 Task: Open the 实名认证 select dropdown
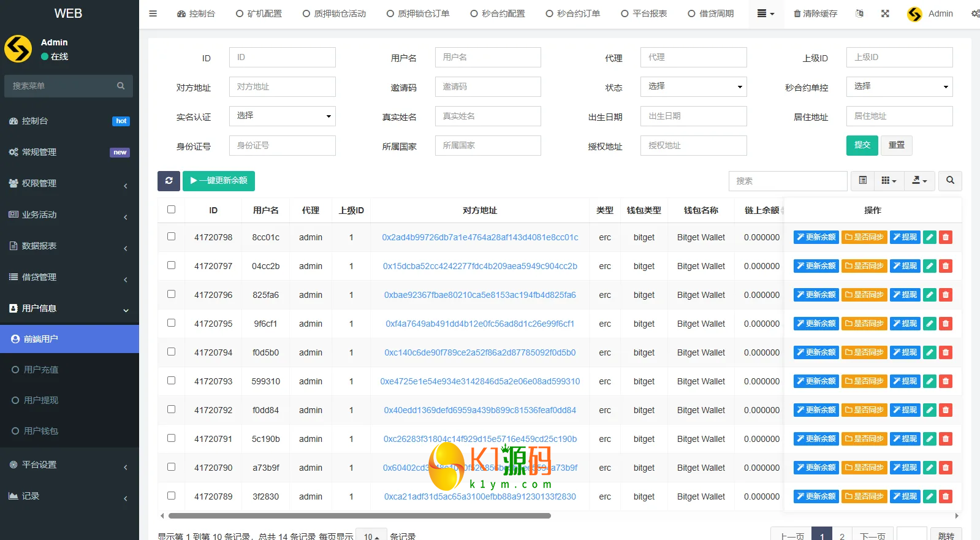(x=282, y=116)
